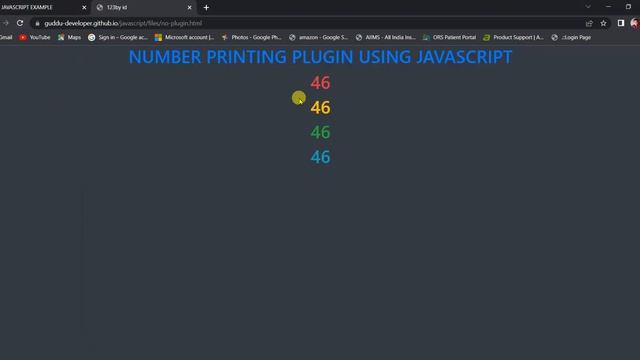Open Sign in - Google accounts bookmark

118,37
